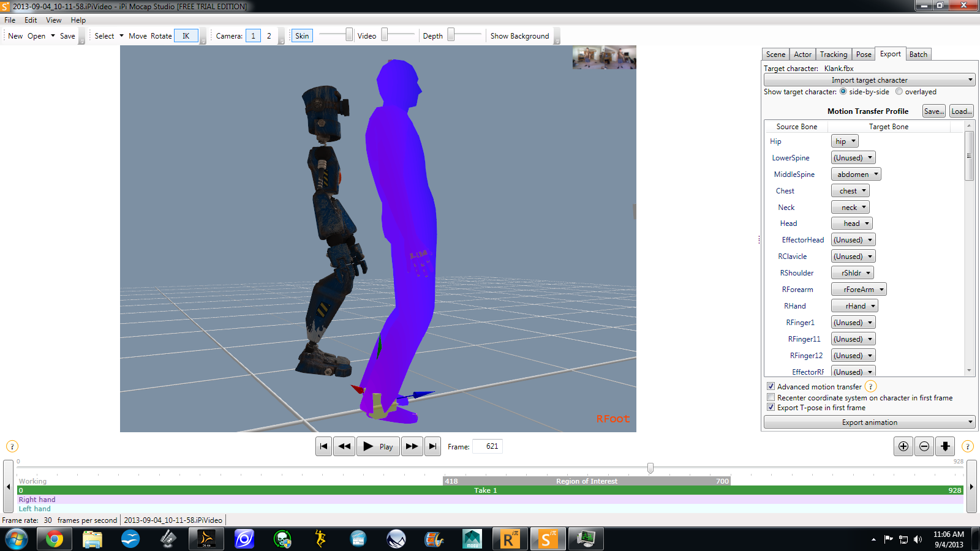This screenshot has width=980, height=551.
Task: Select the overlayed radio option
Action: pos(899,92)
